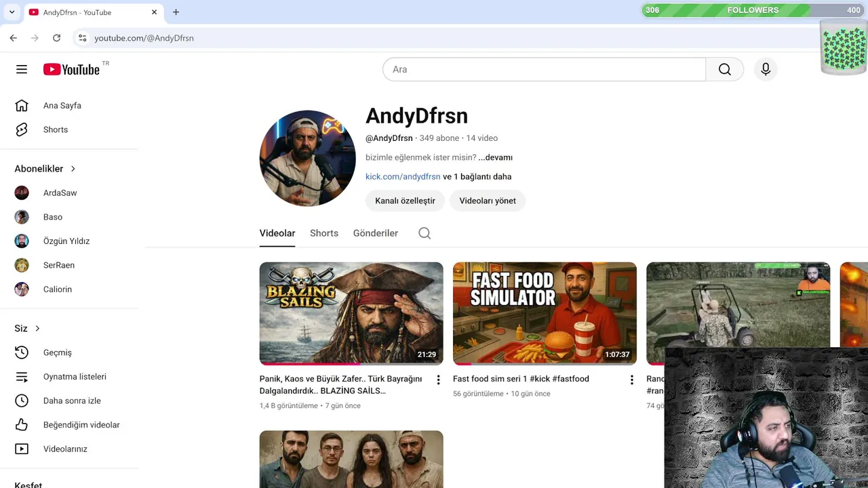Click '56 görüntüleme' view count
868x488 pixels.
(478, 394)
